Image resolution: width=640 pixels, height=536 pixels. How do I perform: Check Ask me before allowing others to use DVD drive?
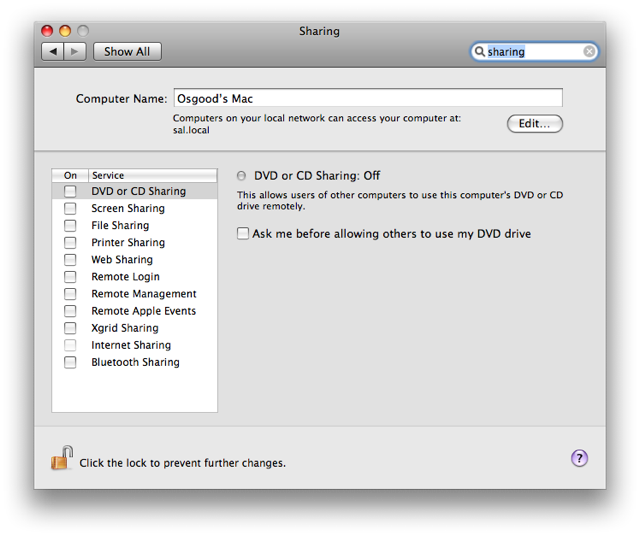(x=243, y=234)
